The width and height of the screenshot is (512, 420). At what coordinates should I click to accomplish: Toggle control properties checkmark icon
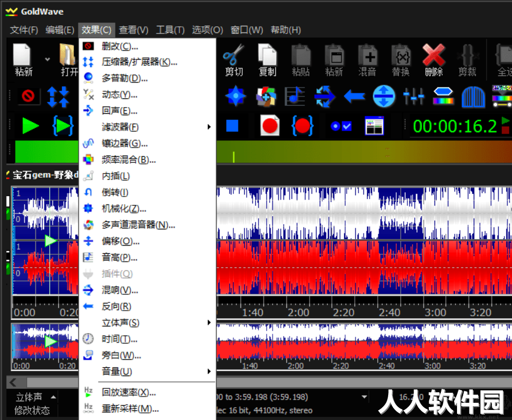[x=341, y=126]
